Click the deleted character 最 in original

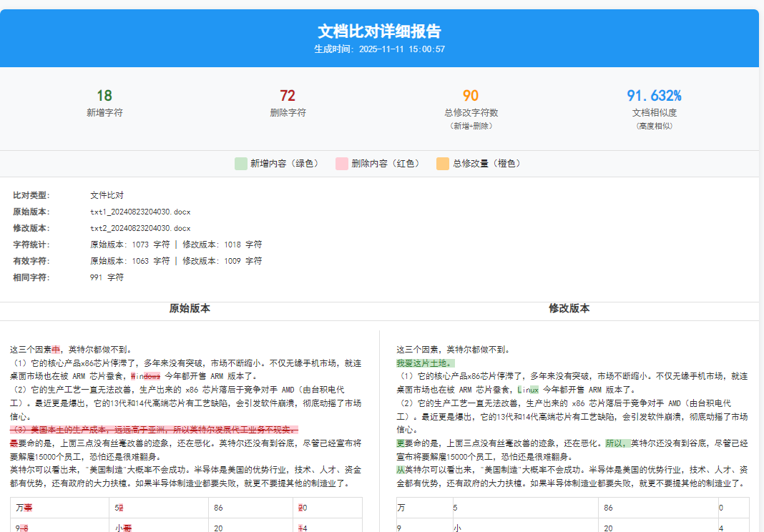[x=14, y=443]
